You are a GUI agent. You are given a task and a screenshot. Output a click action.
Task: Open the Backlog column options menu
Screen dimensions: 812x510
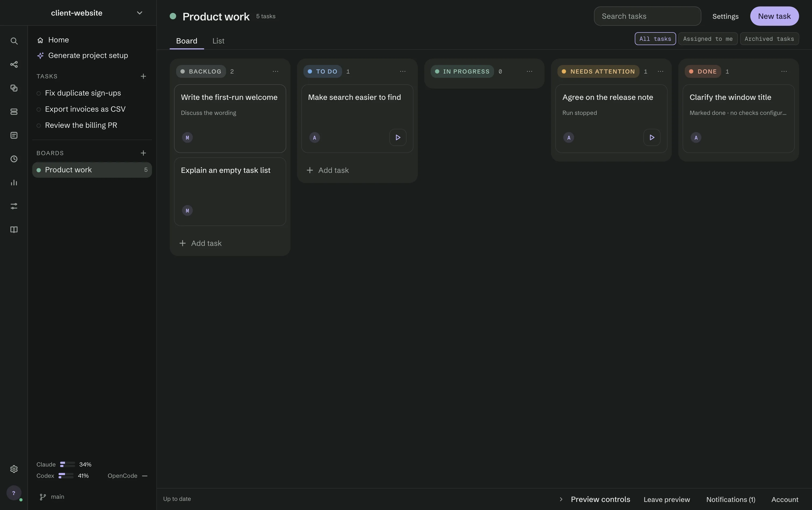[275, 71]
